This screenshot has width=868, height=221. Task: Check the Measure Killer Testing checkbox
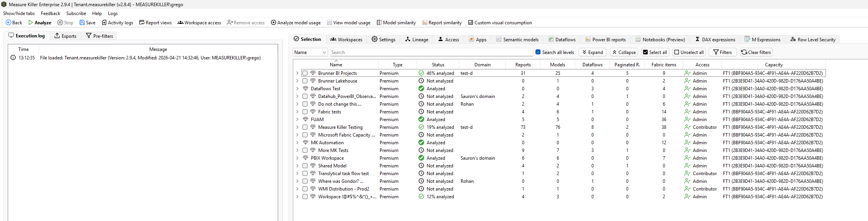pyautogui.click(x=305, y=127)
